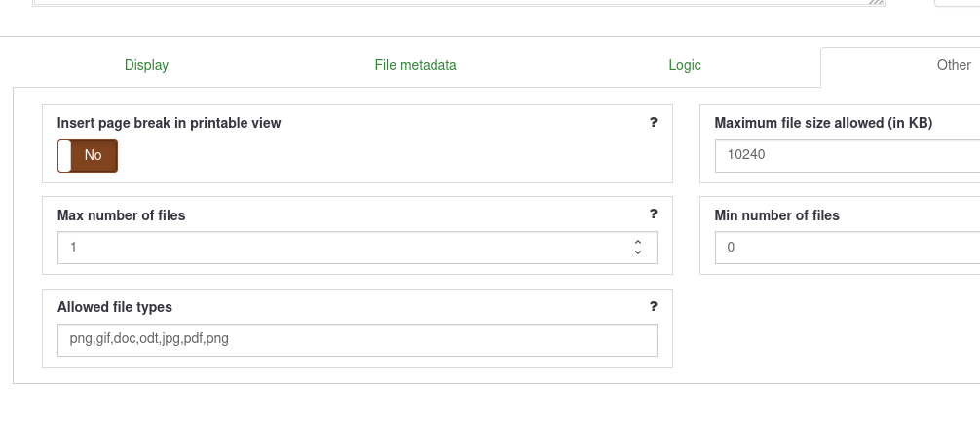Switch to the Display tab
The height and width of the screenshot is (427, 980).
146,65
